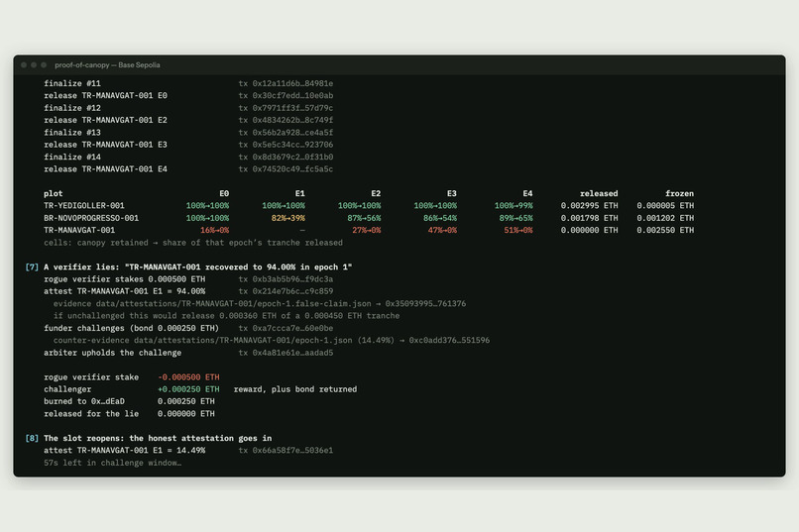
Task: Click the '89%→65%' E4 cell
Action: tap(515, 218)
